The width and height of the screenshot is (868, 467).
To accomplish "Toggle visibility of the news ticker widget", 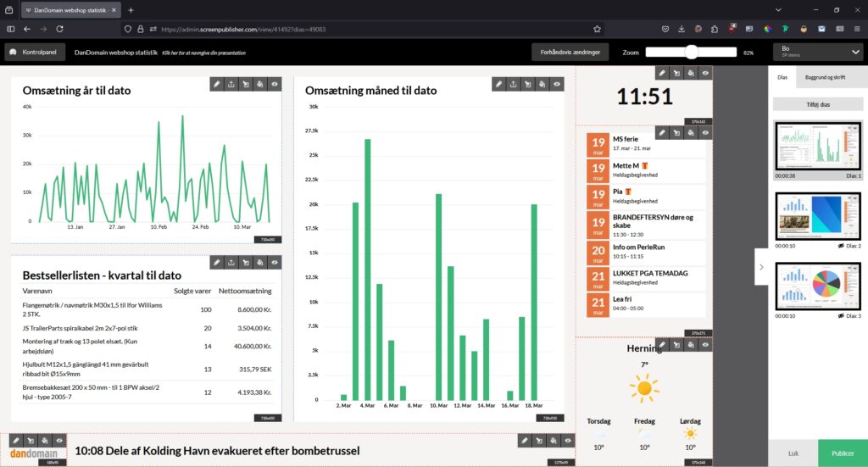I will (568, 441).
